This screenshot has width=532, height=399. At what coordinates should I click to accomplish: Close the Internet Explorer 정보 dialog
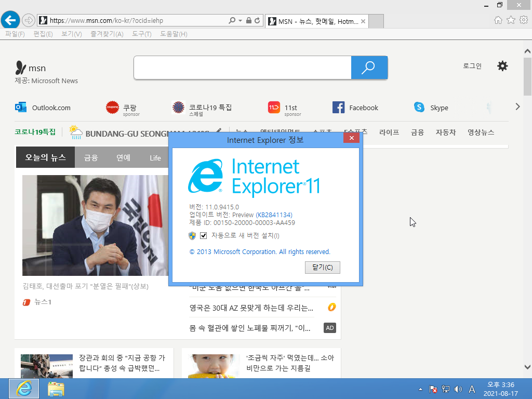352,138
